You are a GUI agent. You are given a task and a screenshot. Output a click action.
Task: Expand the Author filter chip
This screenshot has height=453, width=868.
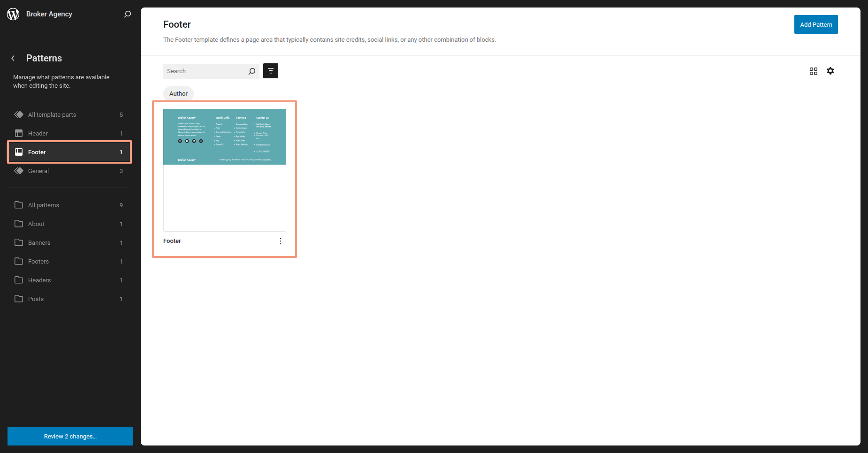coord(178,94)
